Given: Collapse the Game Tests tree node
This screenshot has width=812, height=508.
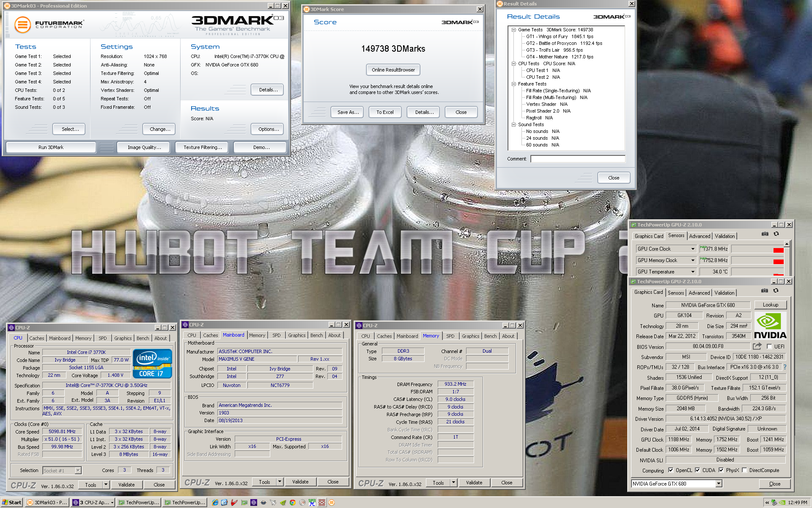Looking at the screenshot, I should pos(513,30).
